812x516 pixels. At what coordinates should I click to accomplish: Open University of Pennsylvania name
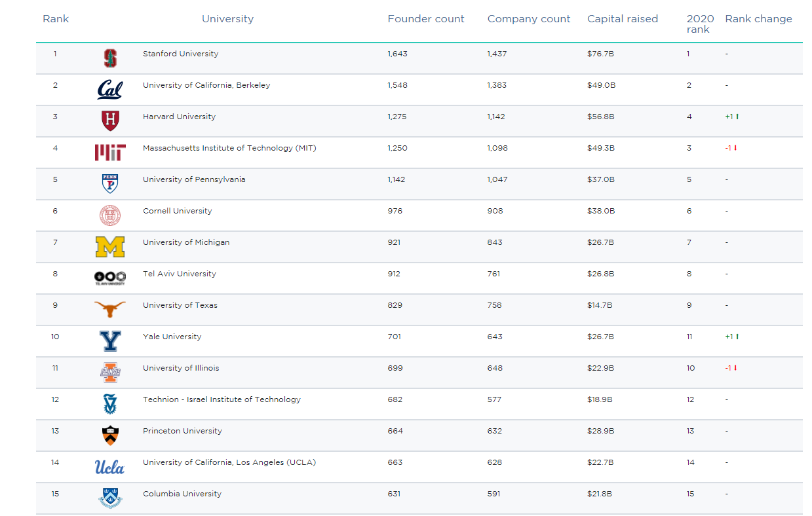[194, 179]
